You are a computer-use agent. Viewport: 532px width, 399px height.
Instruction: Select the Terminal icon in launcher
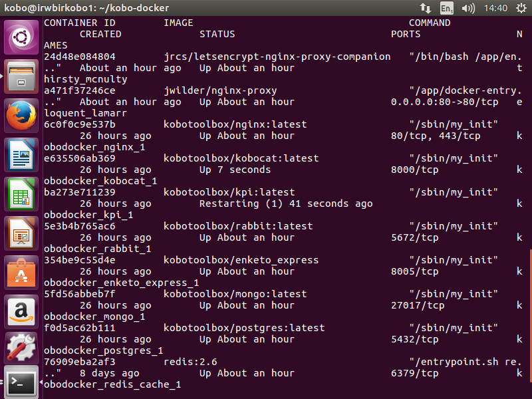click(21, 384)
